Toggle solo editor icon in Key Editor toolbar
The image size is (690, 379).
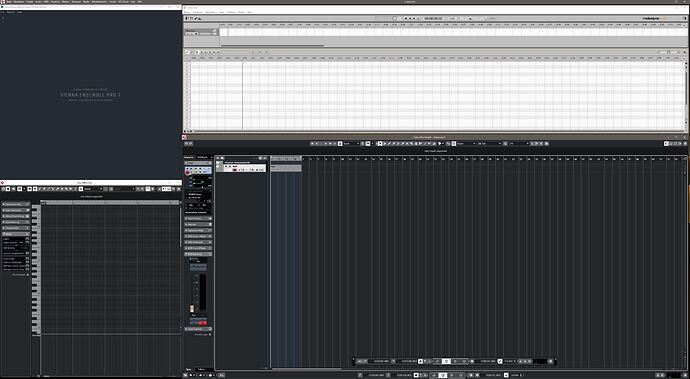click(8, 189)
